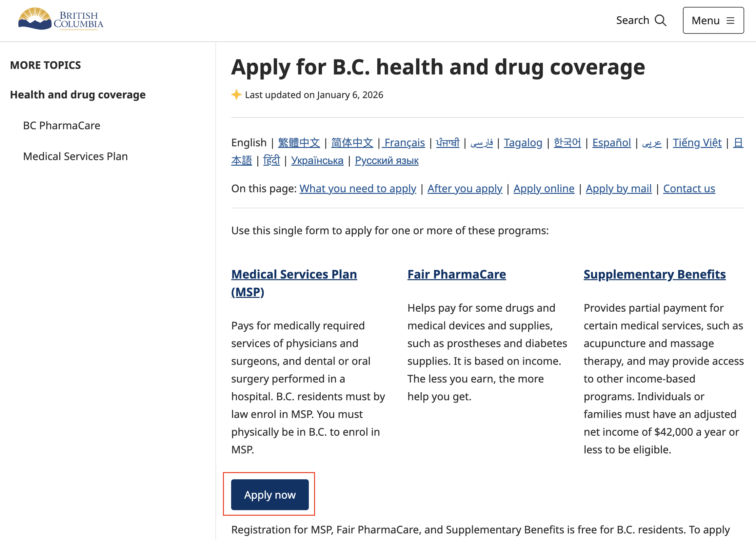The width and height of the screenshot is (756, 540).
Task: Click the British Columbia logo
Action: click(61, 19)
